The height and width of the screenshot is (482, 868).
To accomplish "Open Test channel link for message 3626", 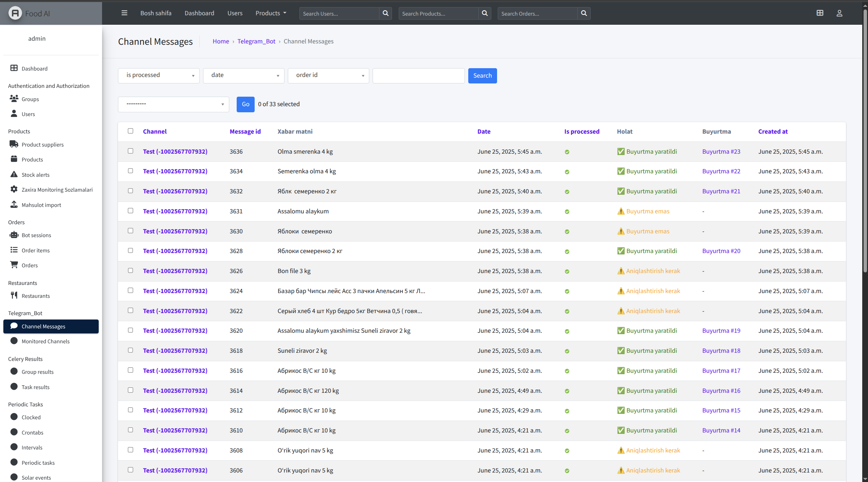I will [x=175, y=271].
